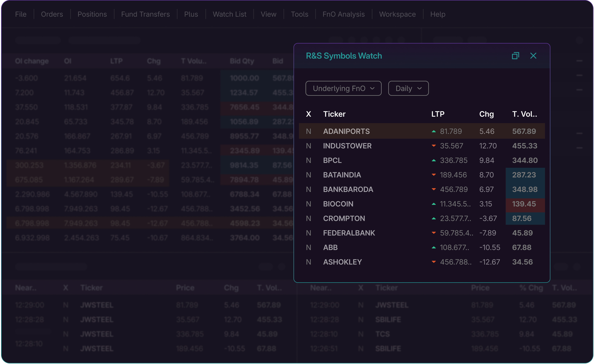Click red down arrow in ASHOKLEY row
The image size is (594, 364).
[434, 262]
